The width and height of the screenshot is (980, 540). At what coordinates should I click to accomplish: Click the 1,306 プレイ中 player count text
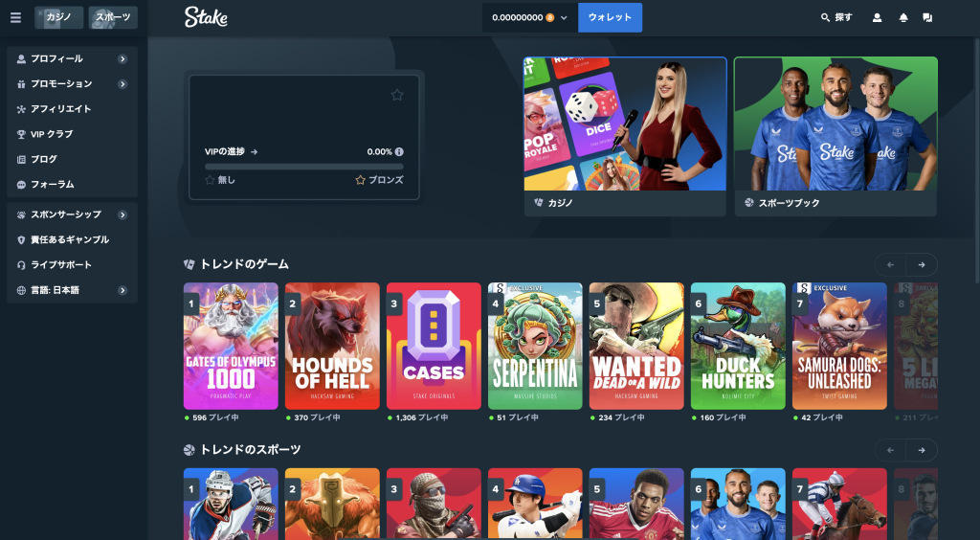click(x=422, y=417)
